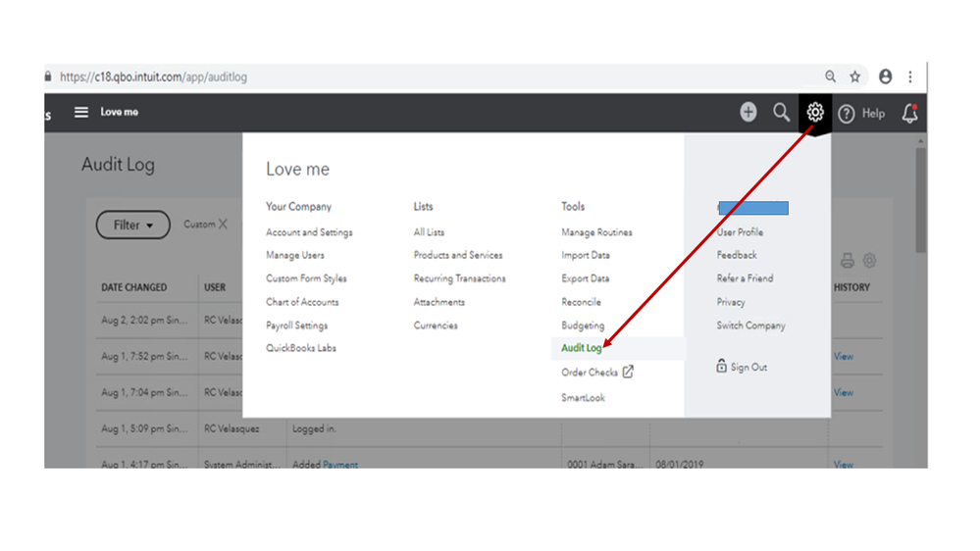Screen dimensions: 980x551
Task: View history for Aug 1, 7:04 pm row
Action: 844,393
